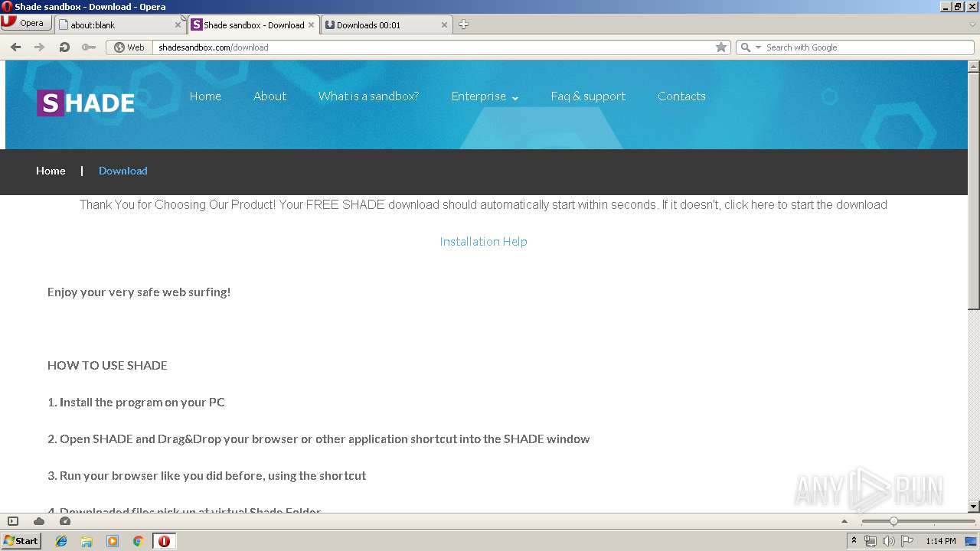Click the Opera taskbar button
This screenshot has width=980, height=551.
[164, 541]
